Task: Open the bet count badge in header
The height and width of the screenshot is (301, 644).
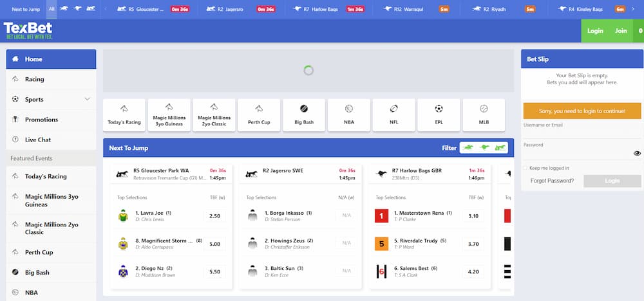Action: [639, 31]
